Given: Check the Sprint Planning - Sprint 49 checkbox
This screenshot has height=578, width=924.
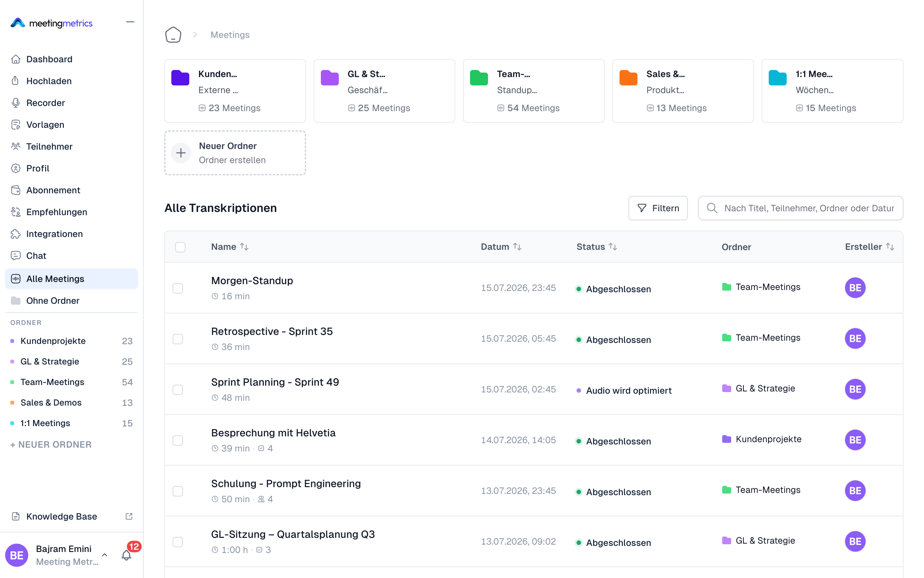Looking at the screenshot, I should click(x=177, y=390).
